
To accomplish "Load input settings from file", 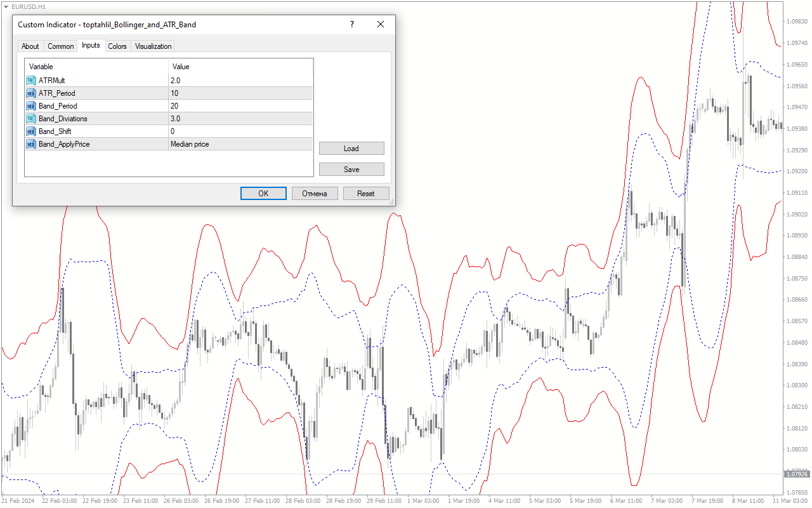I will (x=351, y=149).
